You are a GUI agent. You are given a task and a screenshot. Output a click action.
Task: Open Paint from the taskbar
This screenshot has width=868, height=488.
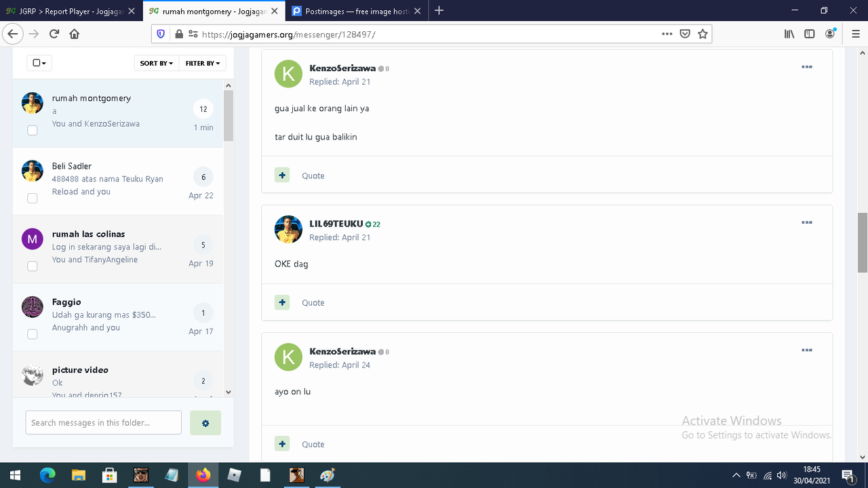[328, 475]
